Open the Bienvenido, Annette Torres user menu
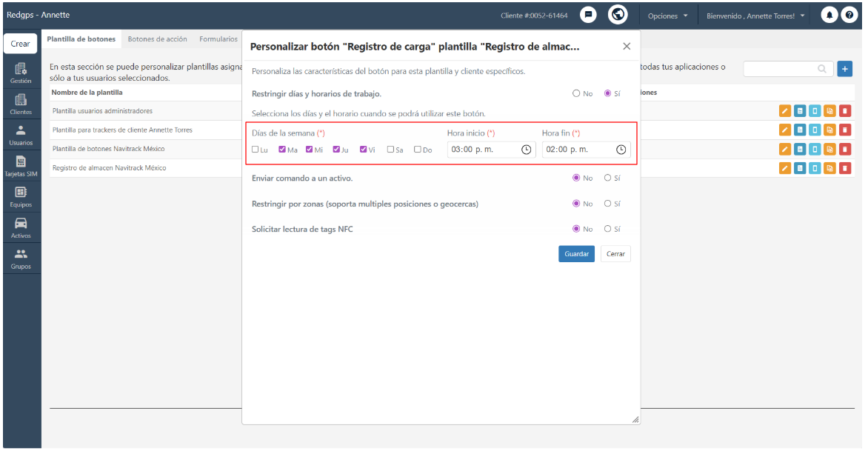This screenshot has height=451, width=868. coord(755,16)
